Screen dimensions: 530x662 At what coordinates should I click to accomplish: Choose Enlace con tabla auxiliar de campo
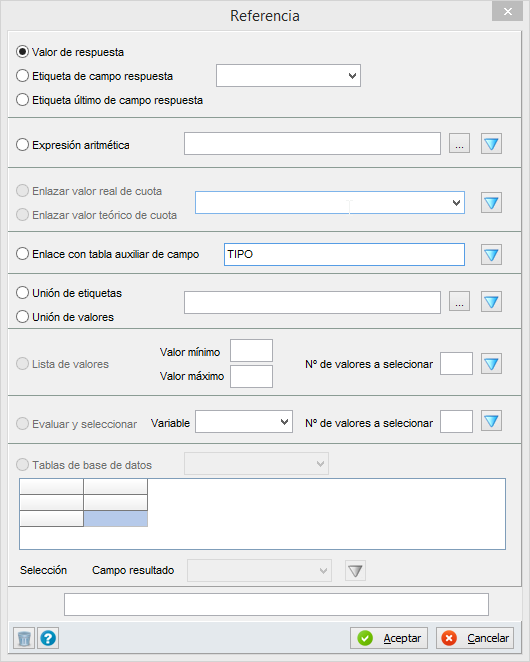(22, 254)
